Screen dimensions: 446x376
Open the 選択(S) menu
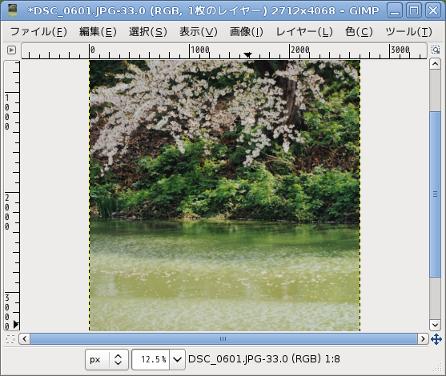click(148, 32)
